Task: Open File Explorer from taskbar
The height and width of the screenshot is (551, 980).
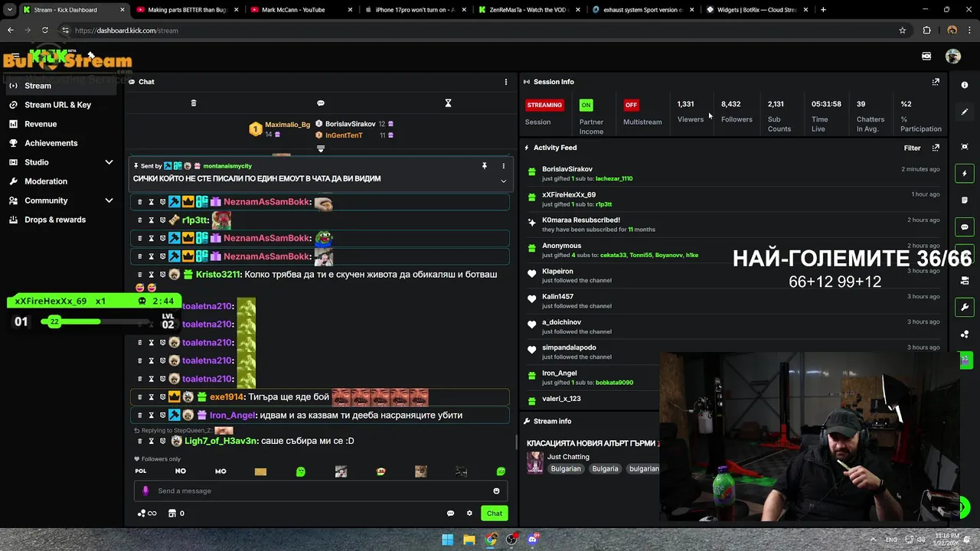Action: pos(469,540)
